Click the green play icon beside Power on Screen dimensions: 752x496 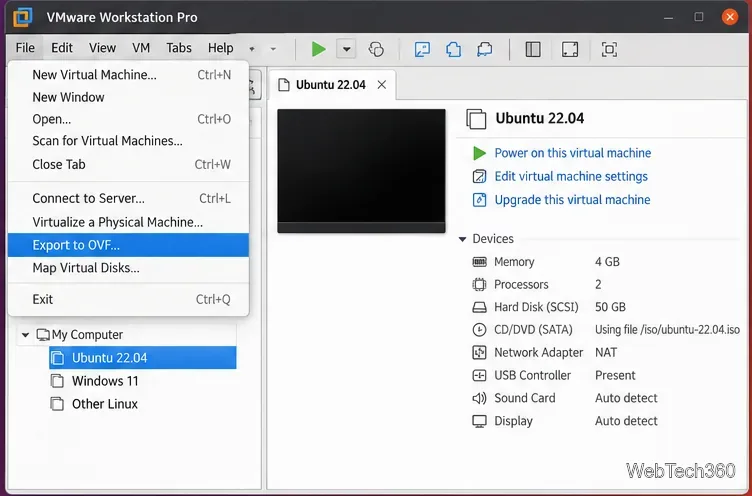pyautogui.click(x=479, y=153)
